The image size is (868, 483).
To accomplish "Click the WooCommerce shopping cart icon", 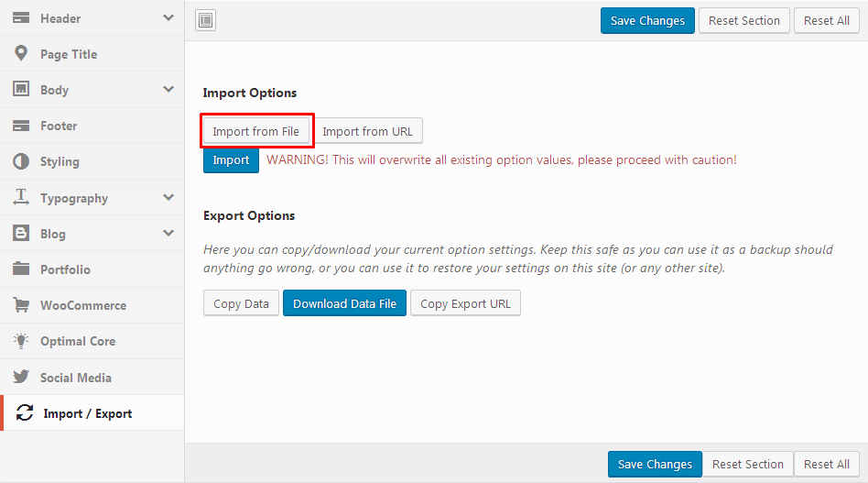I will pyautogui.click(x=21, y=305).
